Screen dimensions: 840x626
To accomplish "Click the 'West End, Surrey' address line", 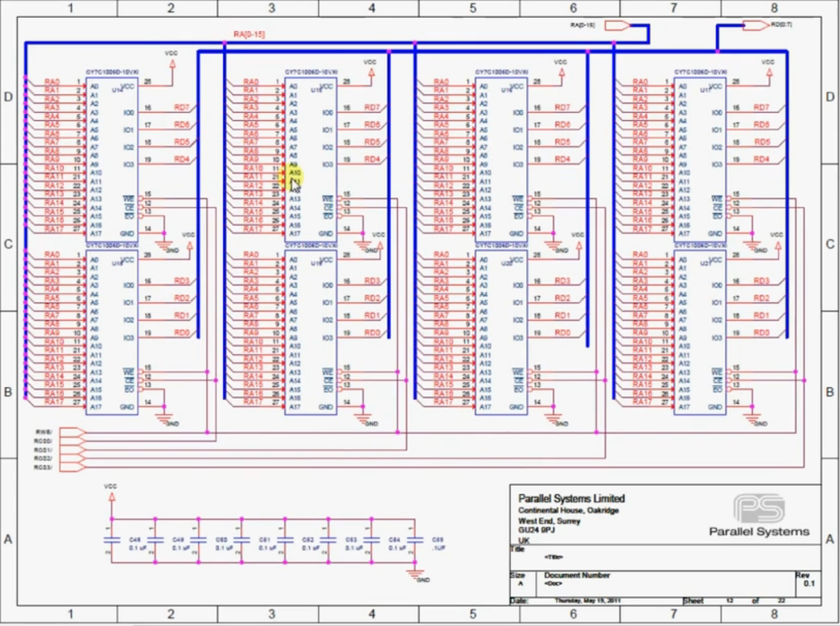I will click(549, 522).
